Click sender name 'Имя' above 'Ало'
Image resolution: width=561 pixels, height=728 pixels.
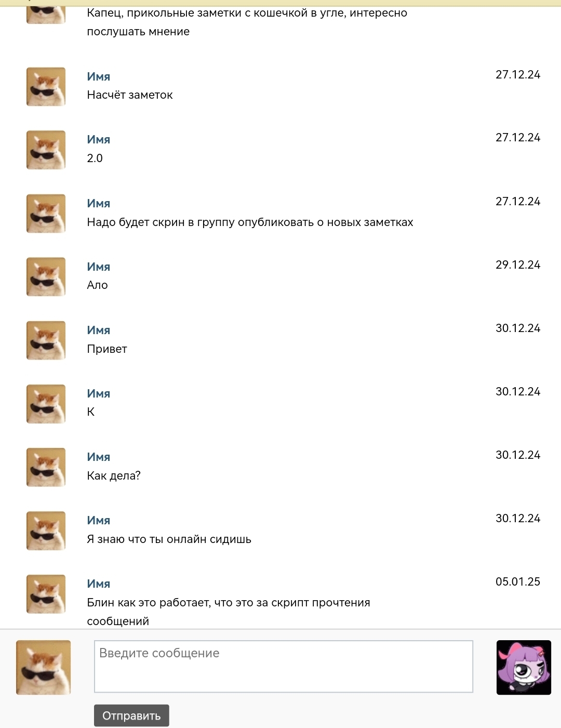99,267
